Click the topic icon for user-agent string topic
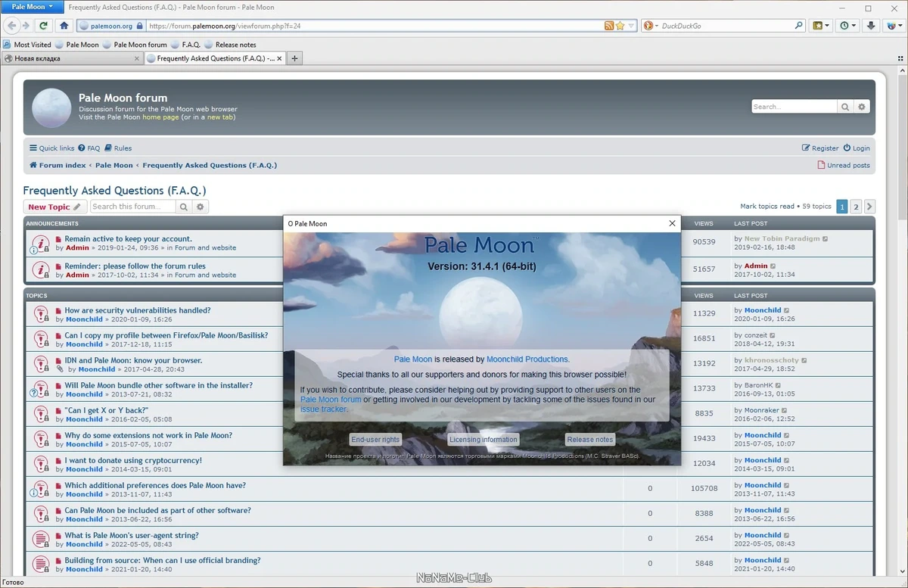The height and width of the screenshot is (588, 908). [x=40, y=540]
